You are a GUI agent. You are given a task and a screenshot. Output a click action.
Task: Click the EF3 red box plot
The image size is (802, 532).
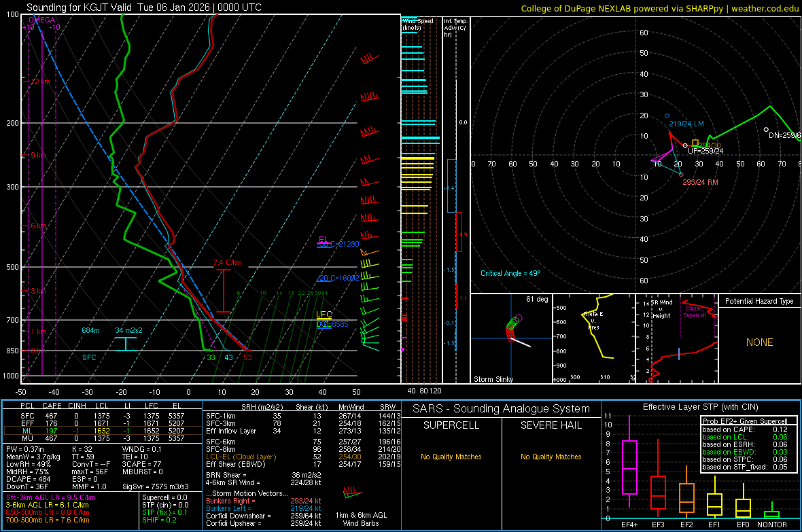(658, 492)
